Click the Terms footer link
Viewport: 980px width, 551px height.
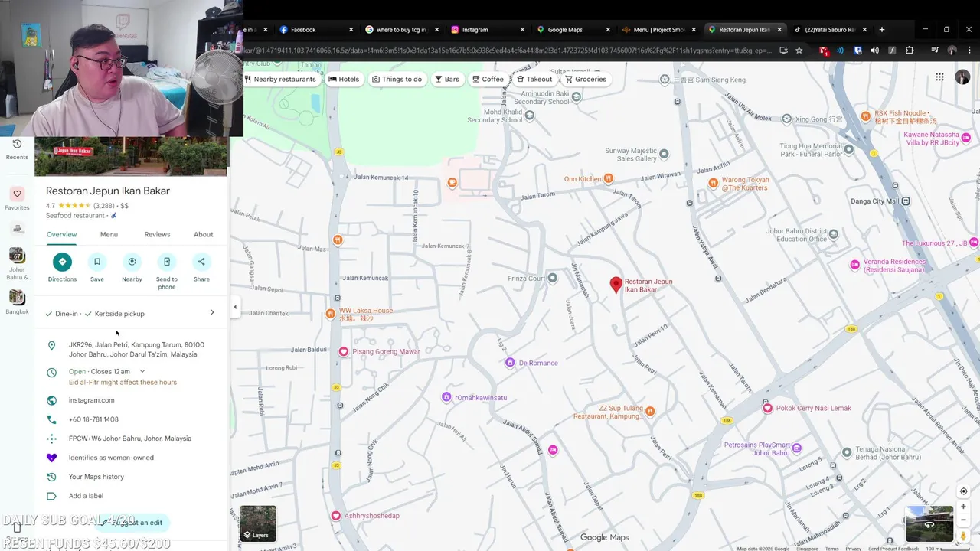coord(831,548)
